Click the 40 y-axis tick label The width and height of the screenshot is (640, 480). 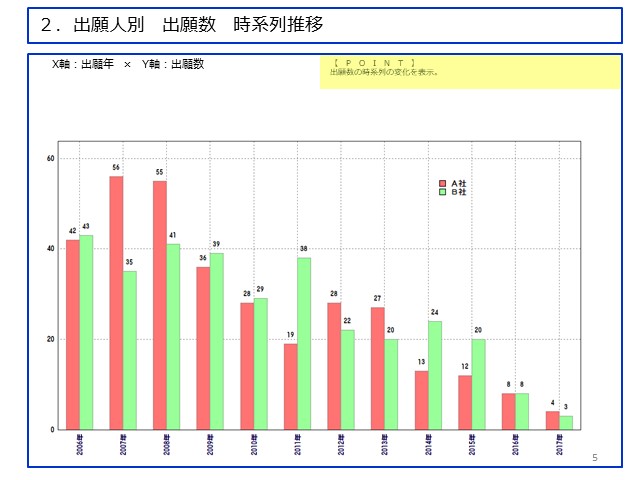coord(50,249)
